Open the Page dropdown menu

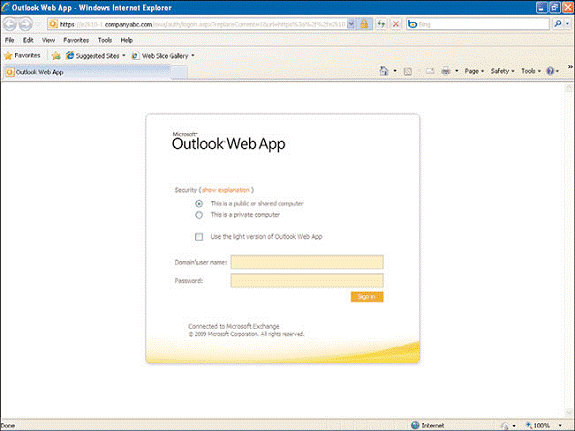(474, 71)
